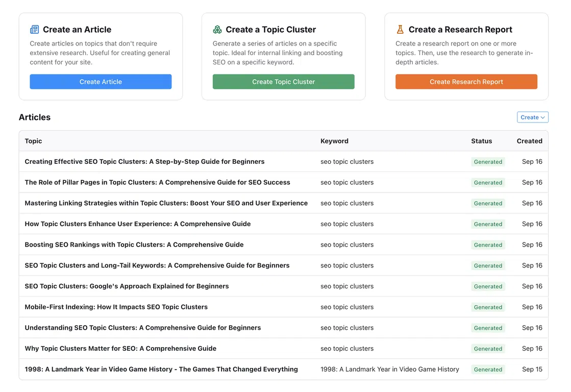Open the Mobile-First Indexing article

(116, 307)
